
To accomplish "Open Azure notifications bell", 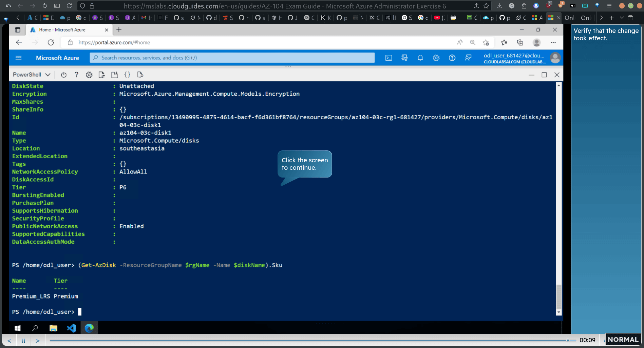I will [x=420, y=58].
